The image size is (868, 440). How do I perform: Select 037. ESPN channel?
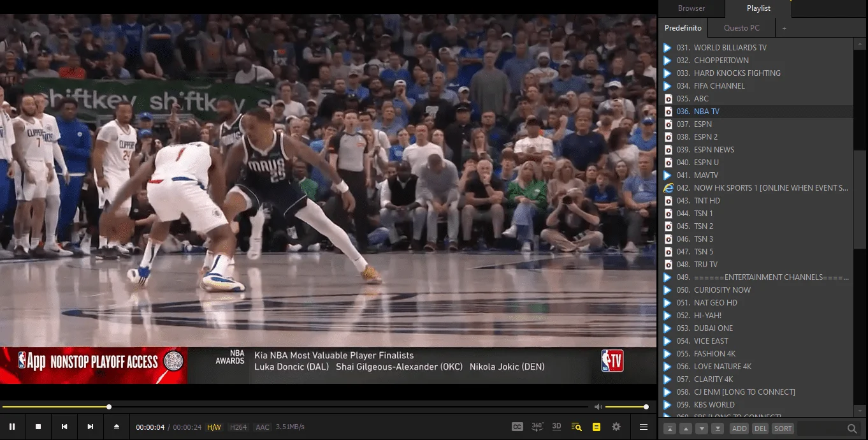click(x=756, y=124)
